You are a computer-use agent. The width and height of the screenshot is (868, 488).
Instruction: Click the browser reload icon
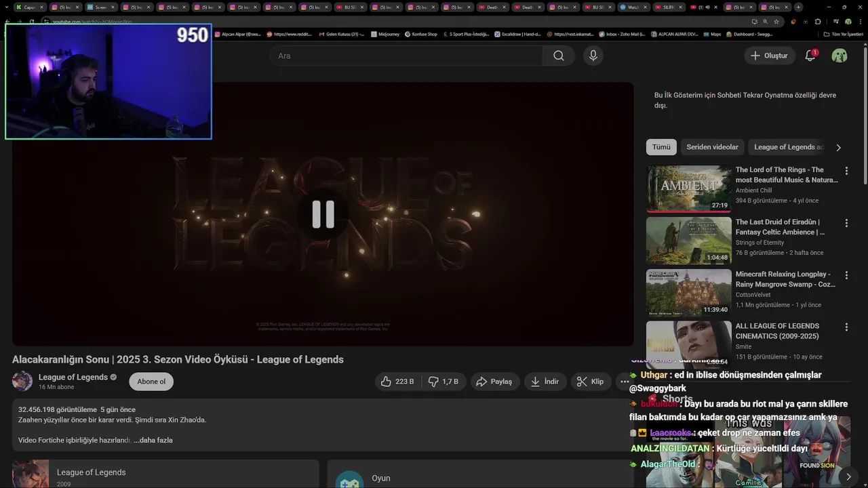click(32, 21)
